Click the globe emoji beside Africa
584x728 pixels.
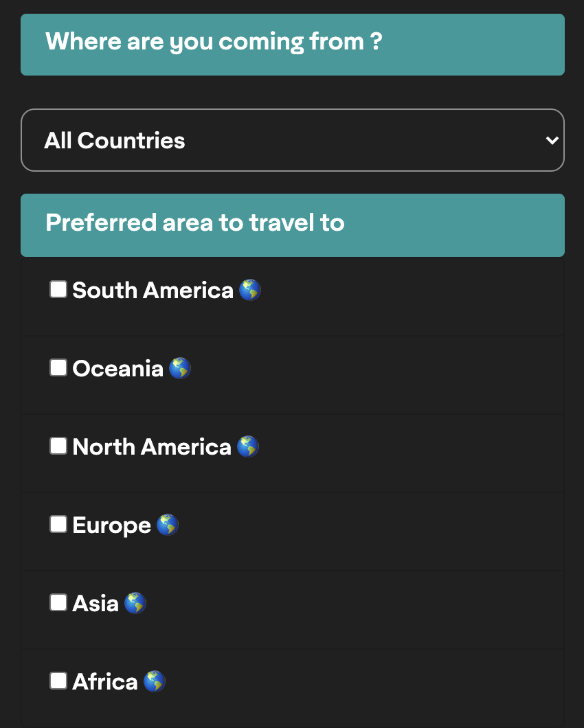tap(155, 681)
